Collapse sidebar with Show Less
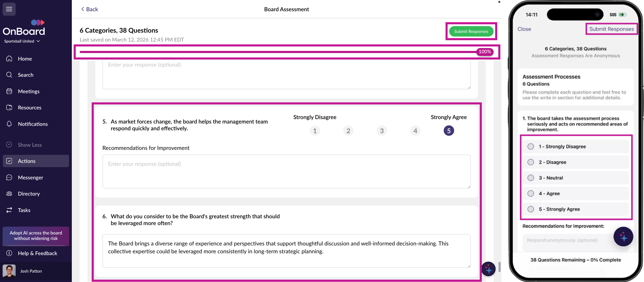The image size is (644, 282). pyautogui.click(x=30, y=145)
